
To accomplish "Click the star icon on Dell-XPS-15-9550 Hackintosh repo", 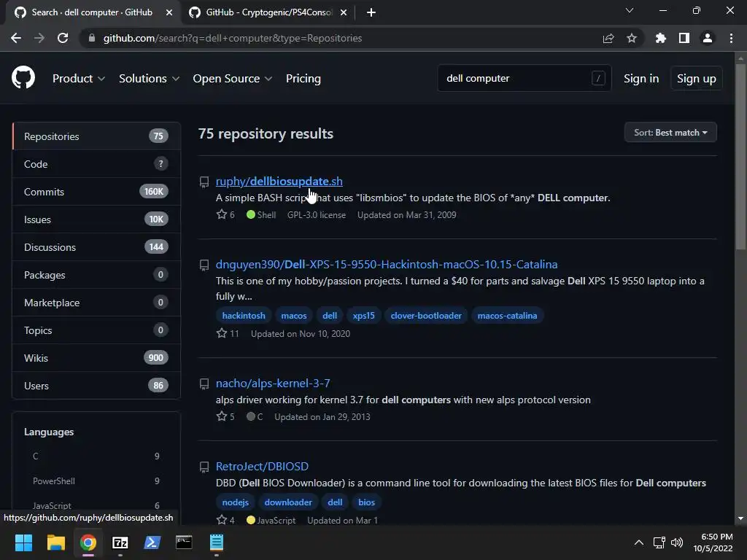I will pyautogui.click(x=222, y=333).
